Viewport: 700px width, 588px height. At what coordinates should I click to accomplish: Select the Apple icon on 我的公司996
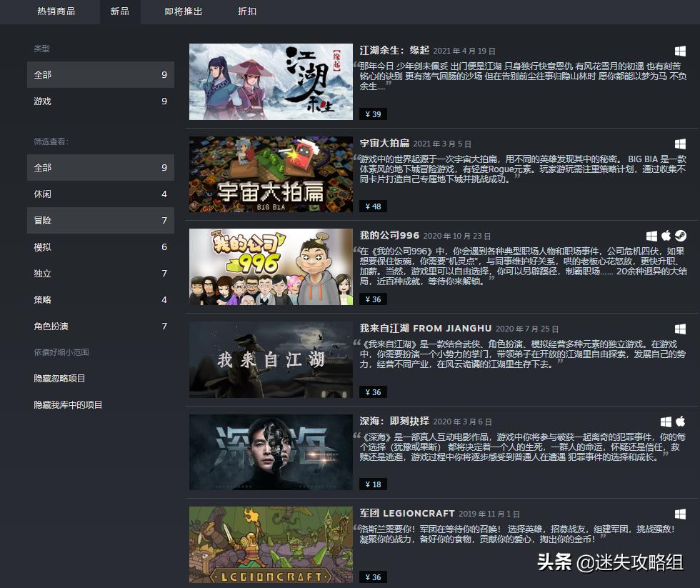(x=666, y=234)
